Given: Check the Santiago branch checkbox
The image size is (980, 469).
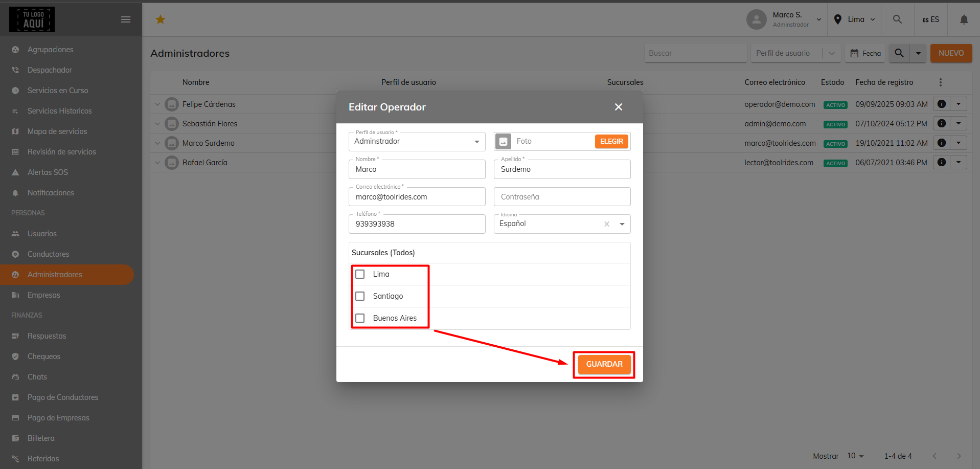Looking at the screenshot, I should click(360, 296).
